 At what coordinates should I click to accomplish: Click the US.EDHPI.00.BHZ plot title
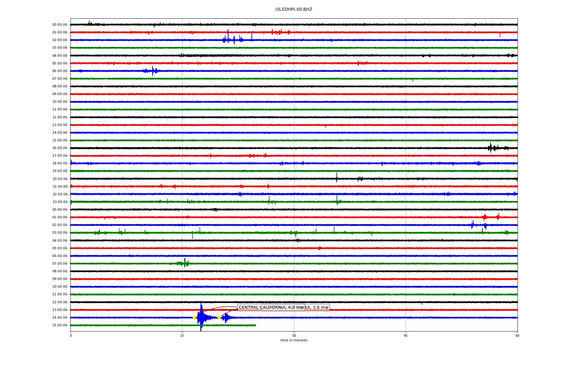tap(294, 10)
